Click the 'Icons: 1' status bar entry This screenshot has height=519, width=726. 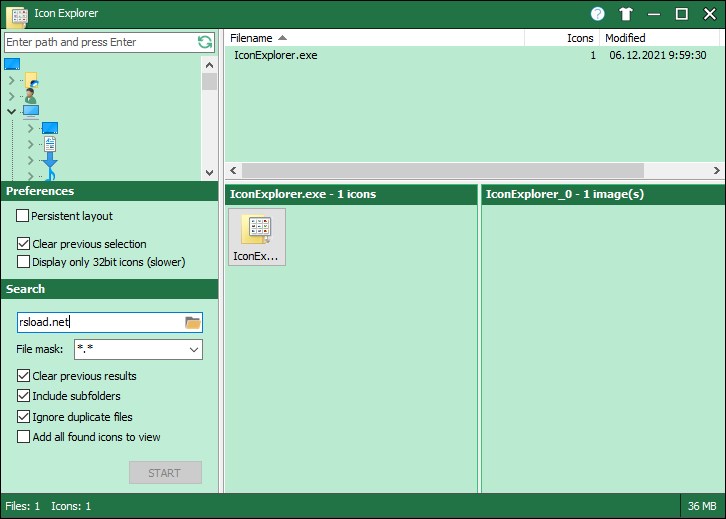click(71, 506)
